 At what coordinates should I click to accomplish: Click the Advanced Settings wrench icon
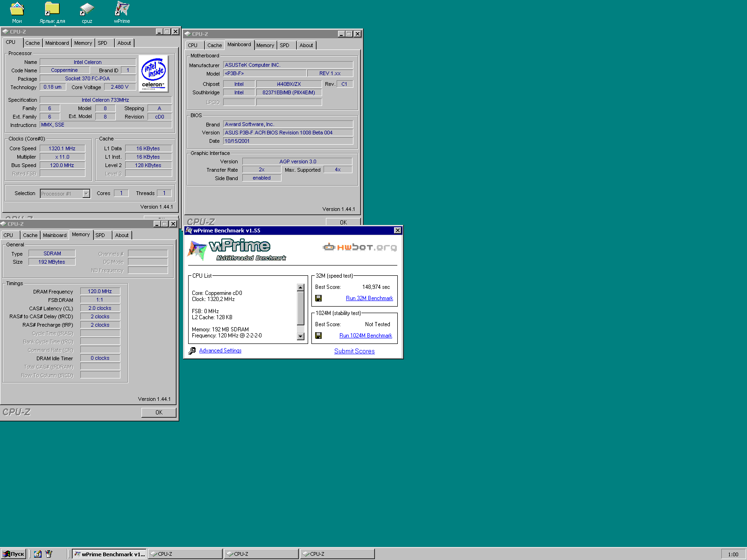(192, 351)
